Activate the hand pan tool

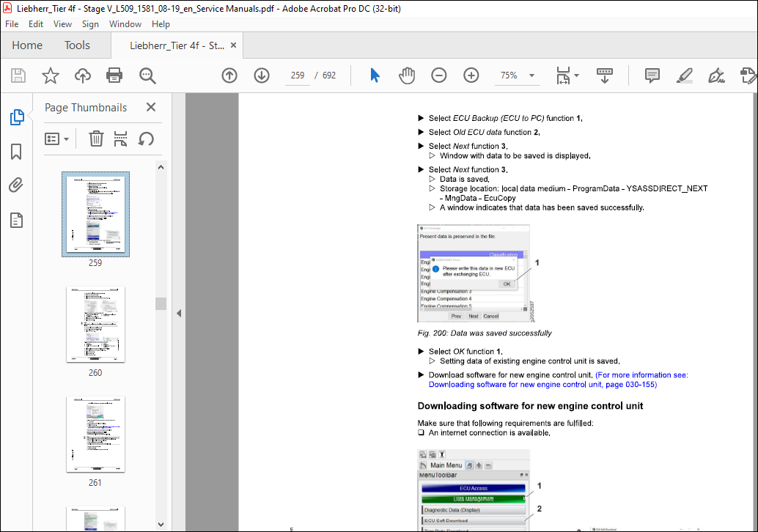pos(407,75)
